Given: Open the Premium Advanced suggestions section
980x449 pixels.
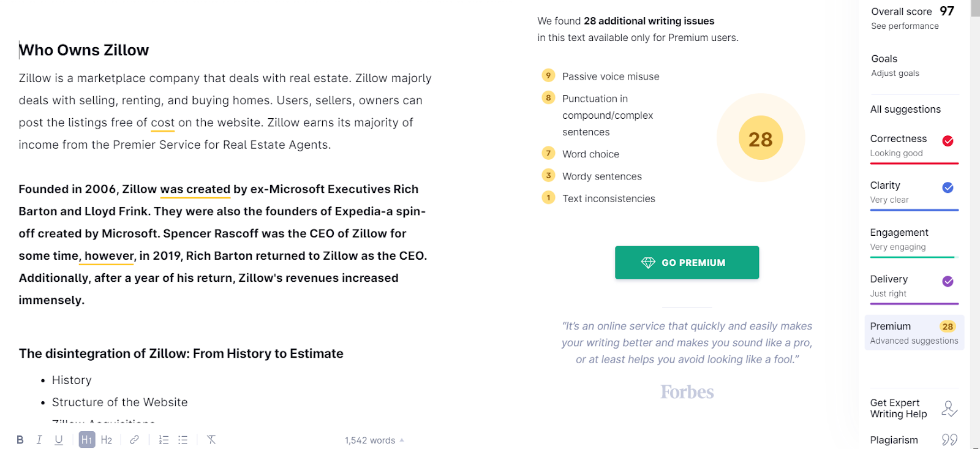Looking at the screenshot, I should [914, 333].
